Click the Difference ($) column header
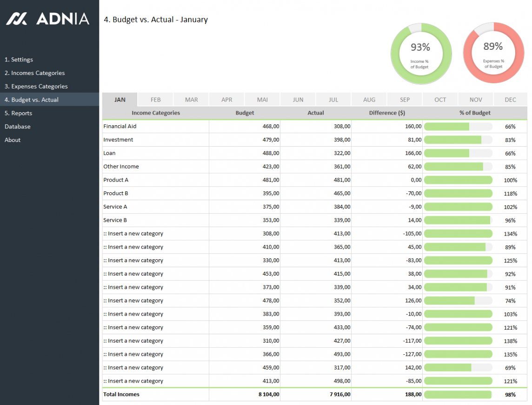 click(x=387, y=113)
